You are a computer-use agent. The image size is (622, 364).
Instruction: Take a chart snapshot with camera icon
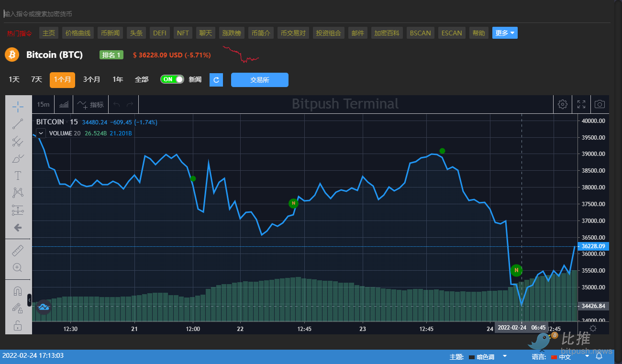600,104
